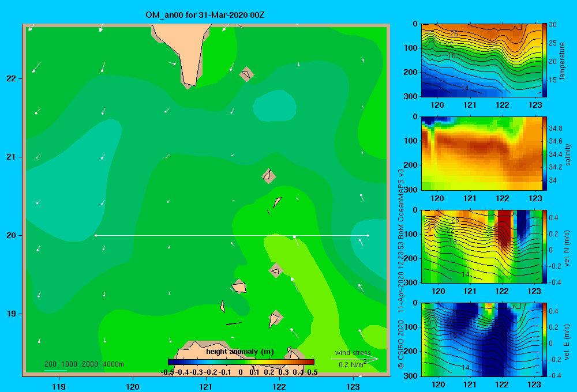Click the 'vel. E (m/s)' axis label
This screenshot has height=392, width=577.
[567, 341]
